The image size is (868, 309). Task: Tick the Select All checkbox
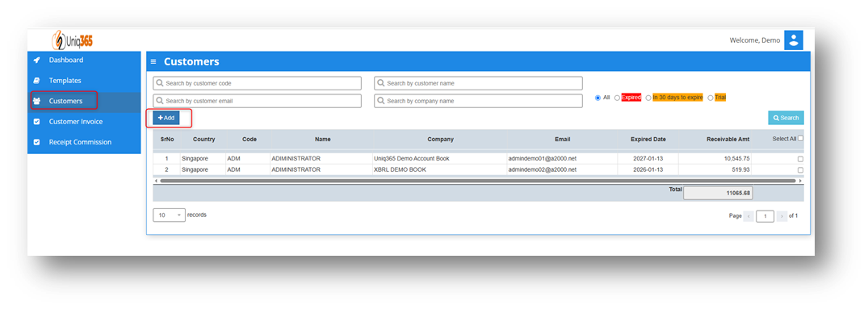(800, 139)
